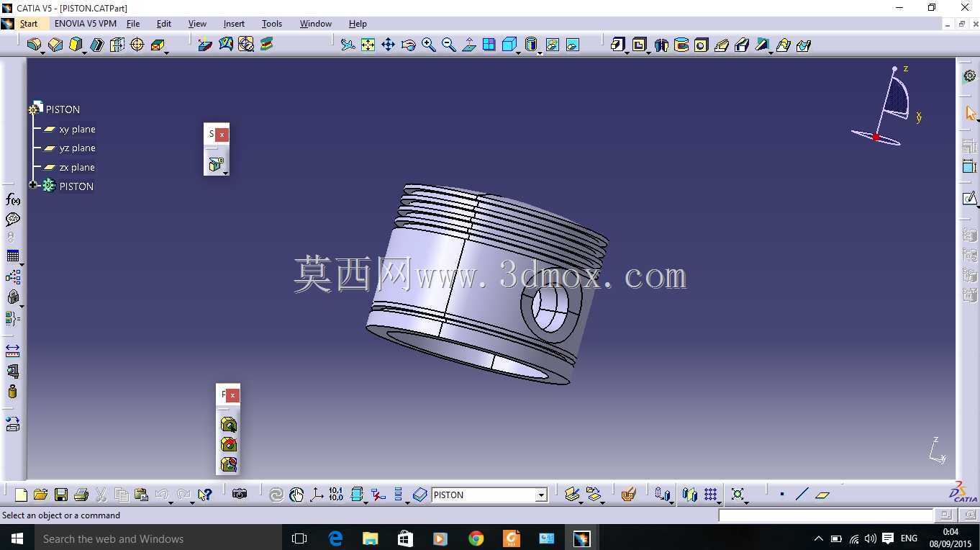Close the floating S toolbar
Screen dimensions: 980x550
222,134
